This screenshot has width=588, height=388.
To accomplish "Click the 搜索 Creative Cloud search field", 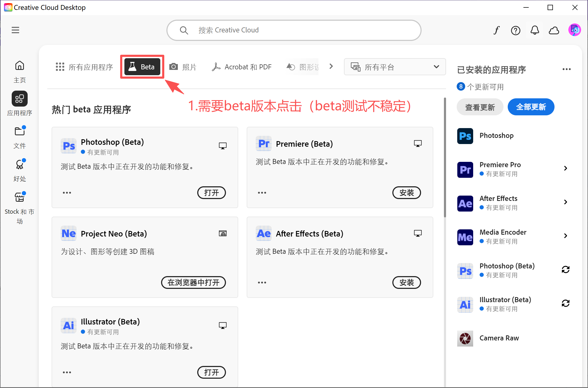I will pyautogui.click(x=294, y=30).
